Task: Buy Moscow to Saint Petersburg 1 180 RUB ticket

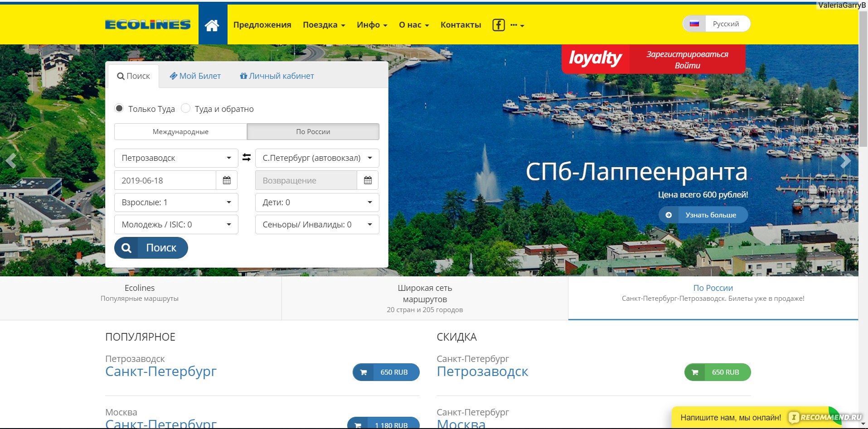Action: coord(383,423)
